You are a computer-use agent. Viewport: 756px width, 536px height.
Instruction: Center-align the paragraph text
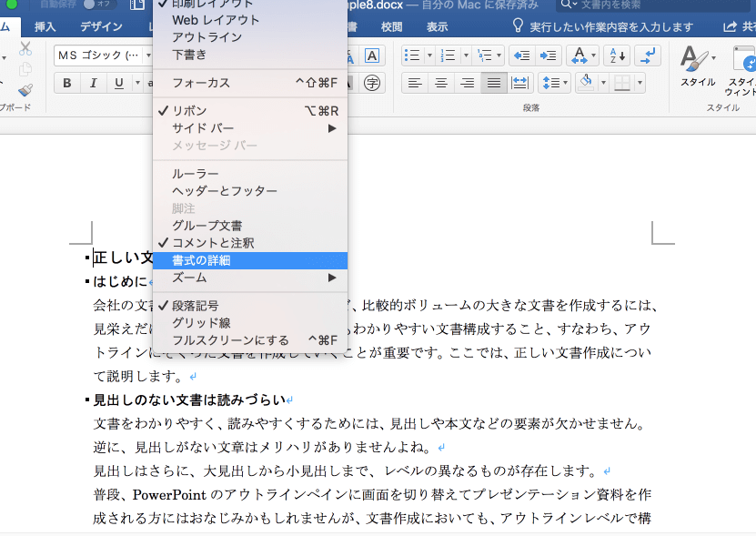(x=440, y=83)
